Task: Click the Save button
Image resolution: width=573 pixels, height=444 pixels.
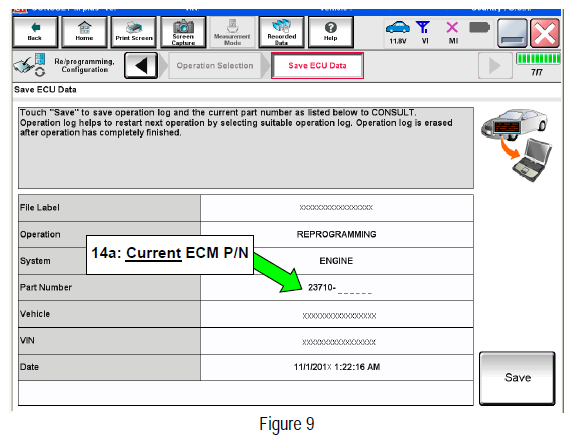Action: tap(517, 378)
